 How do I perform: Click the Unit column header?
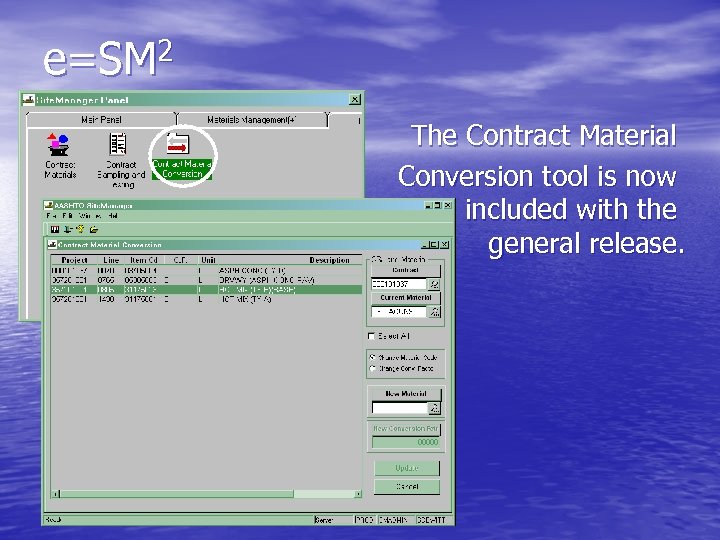pyautogui.click(x=208, y=260)
